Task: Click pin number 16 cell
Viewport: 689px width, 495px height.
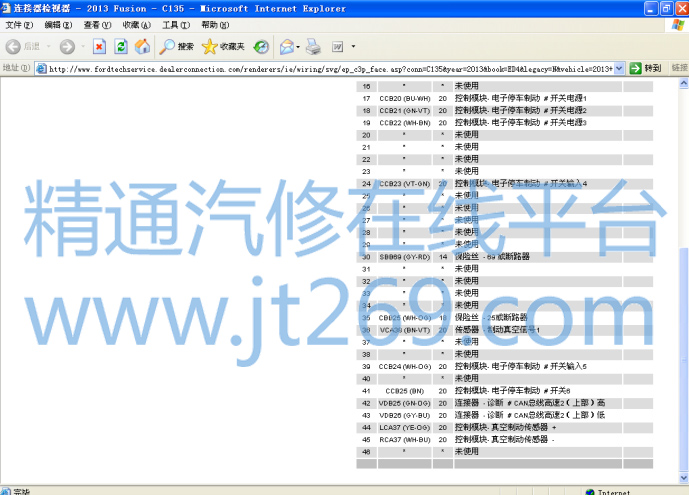Action: tap(366, 87)
